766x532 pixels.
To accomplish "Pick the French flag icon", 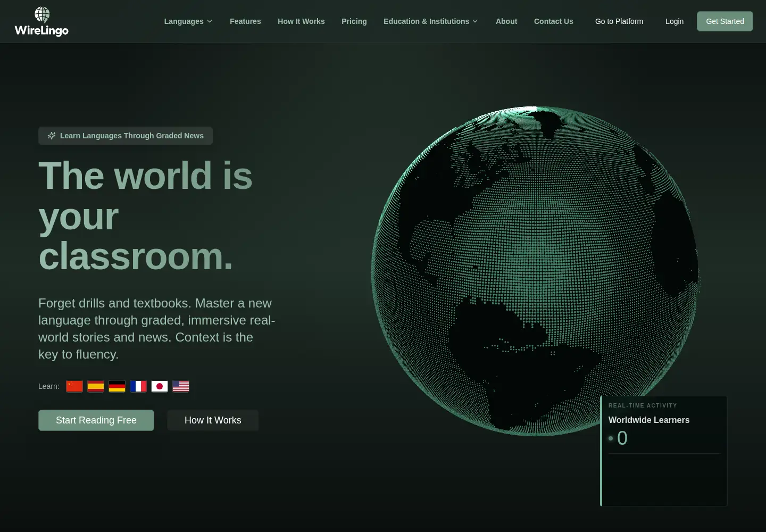I will coord(138,386).
